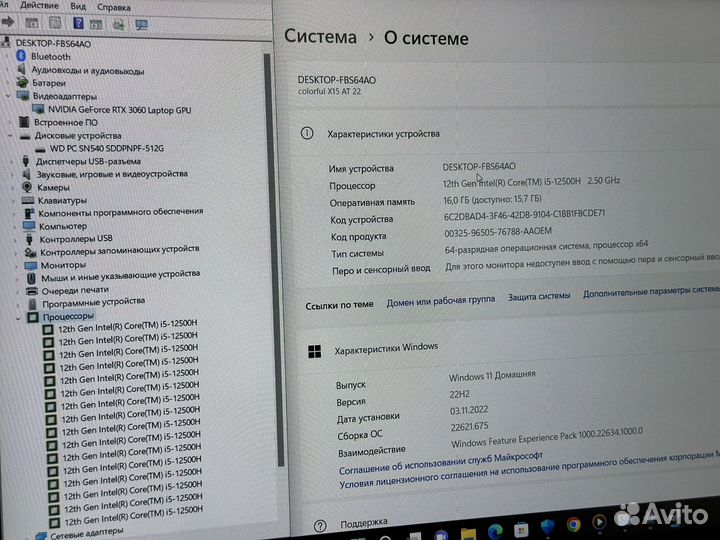Open Microsoft Edge from the taskbar
720x540 pixels.
click(x=495, y=531)
